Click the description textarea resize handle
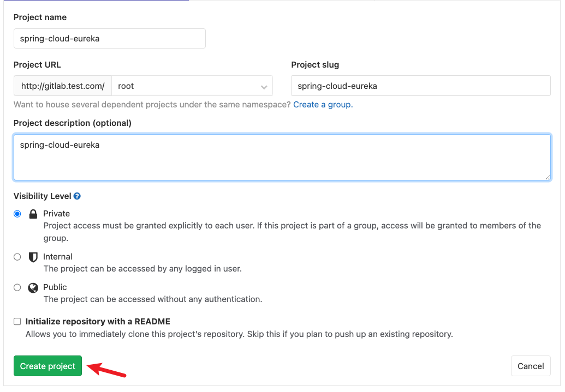Viewport: 565px width, 392px height. coord(548,177)
